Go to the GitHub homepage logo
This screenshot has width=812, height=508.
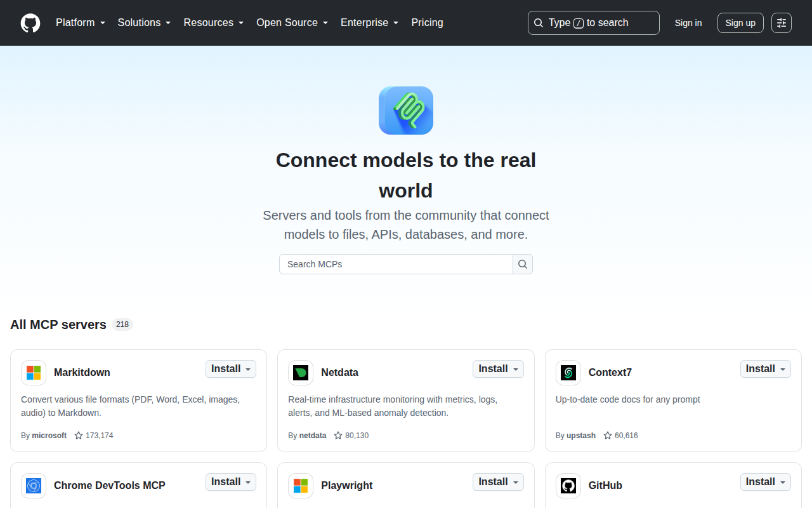click(x=30, y=23)
